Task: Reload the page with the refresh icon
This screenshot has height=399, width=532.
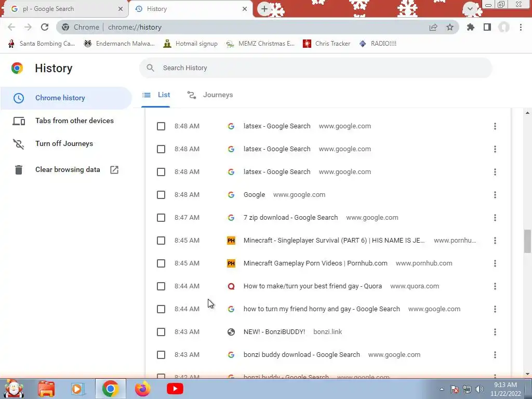Action: pyautogui.click(x=45, y=27)
